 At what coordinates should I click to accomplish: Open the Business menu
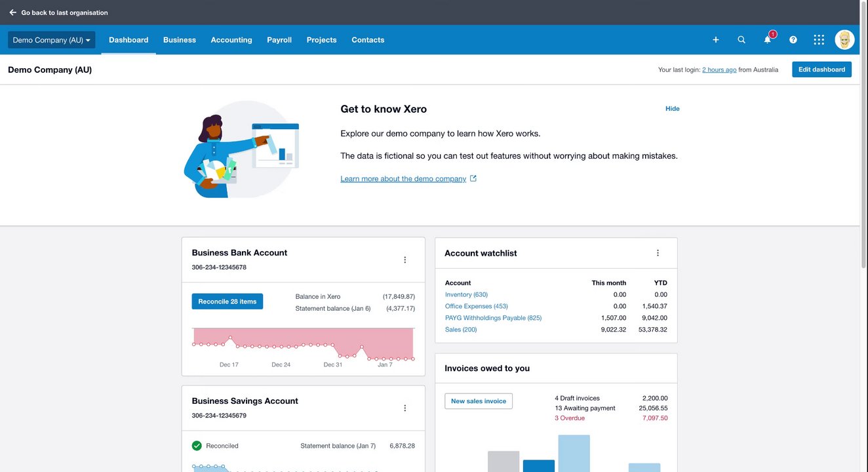(x=180, y=40)
